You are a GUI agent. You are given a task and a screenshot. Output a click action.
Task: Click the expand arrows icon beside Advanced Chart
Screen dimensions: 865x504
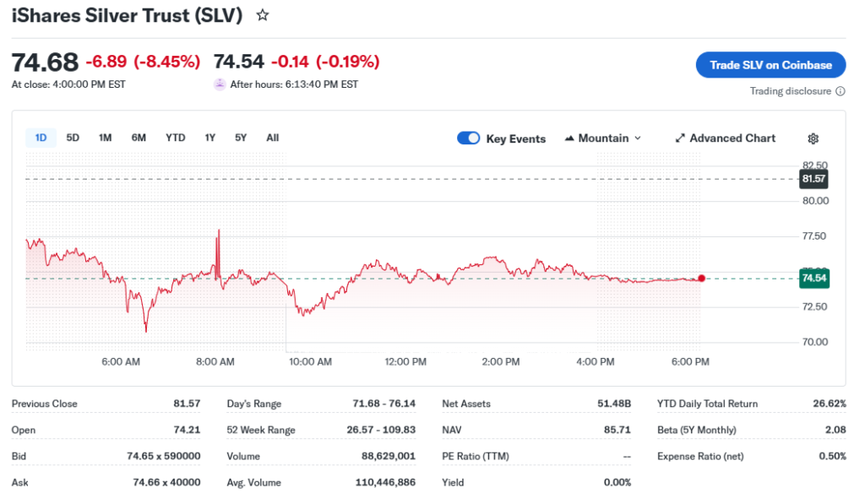tap(680, 138)
